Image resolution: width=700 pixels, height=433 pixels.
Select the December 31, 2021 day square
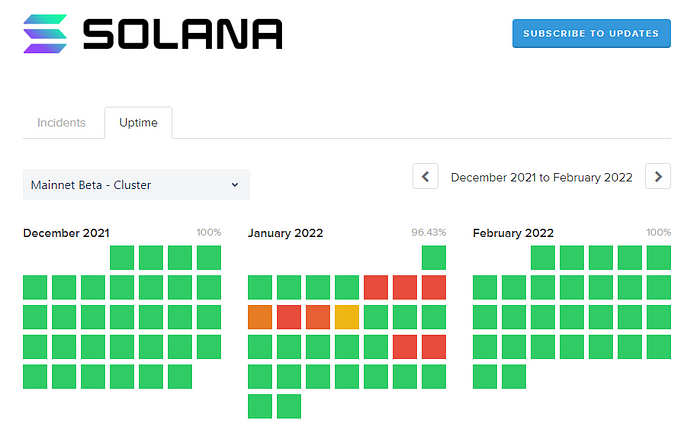point(180,376)
